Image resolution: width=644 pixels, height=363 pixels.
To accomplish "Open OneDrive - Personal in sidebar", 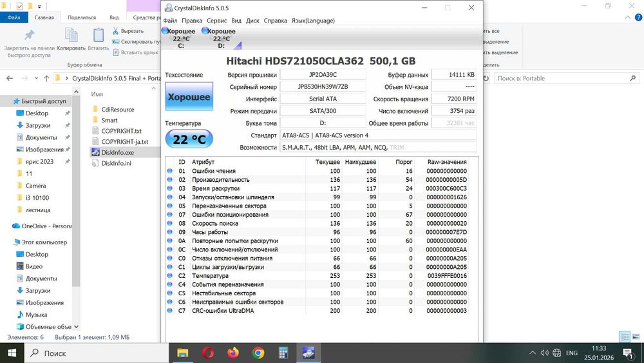I will coord(43,226).
